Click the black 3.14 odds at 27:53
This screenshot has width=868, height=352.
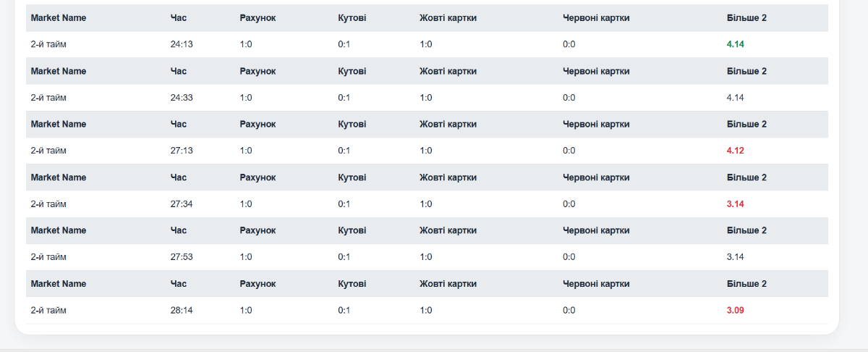click(x=736, y=257)
